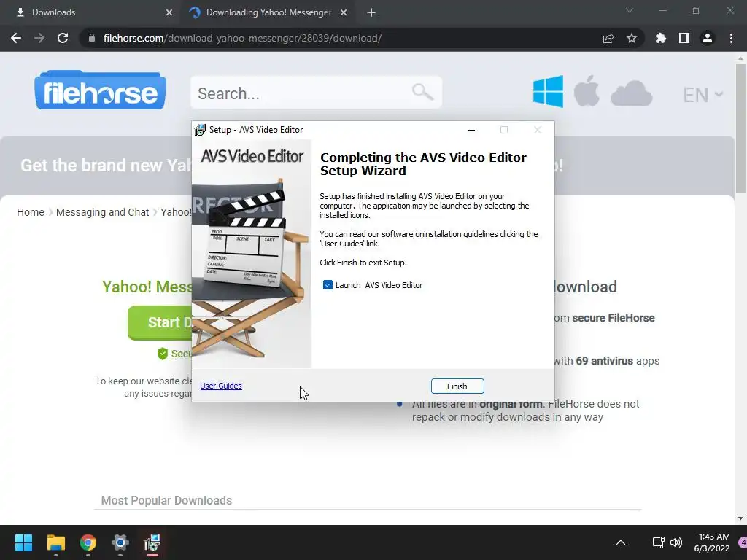747x560 pixels.
Task: Open Messaging and Chat breadcrumb
Action: (x=102, y=212)
